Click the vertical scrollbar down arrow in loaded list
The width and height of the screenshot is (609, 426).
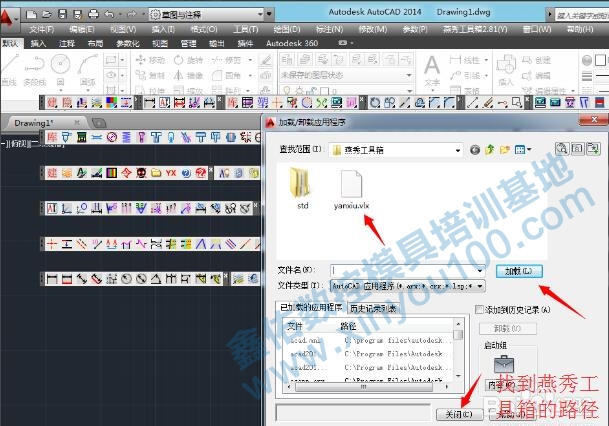(x=458, y=376)
